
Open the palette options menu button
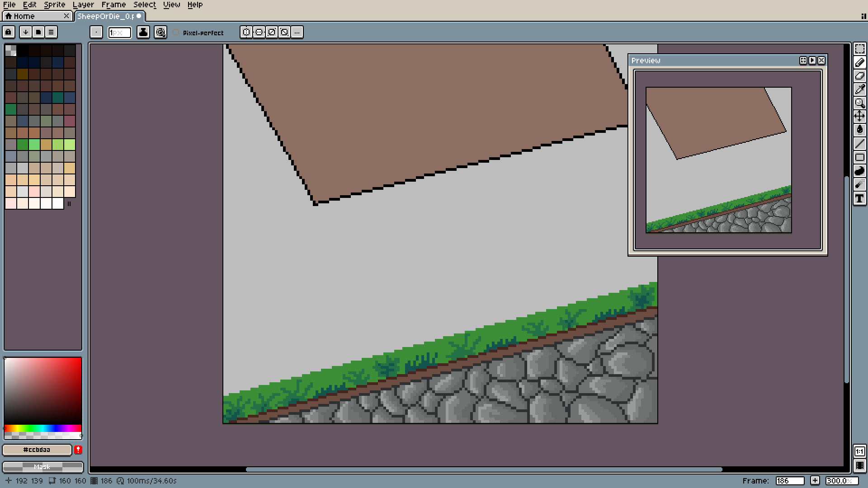[x=51, y=32]
